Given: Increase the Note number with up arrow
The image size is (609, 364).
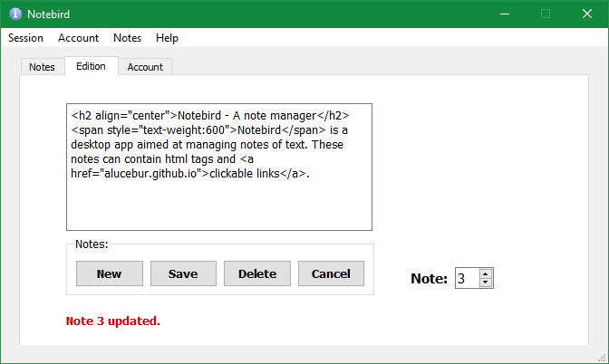Looking at the screenshot, I should coord(485,274).
